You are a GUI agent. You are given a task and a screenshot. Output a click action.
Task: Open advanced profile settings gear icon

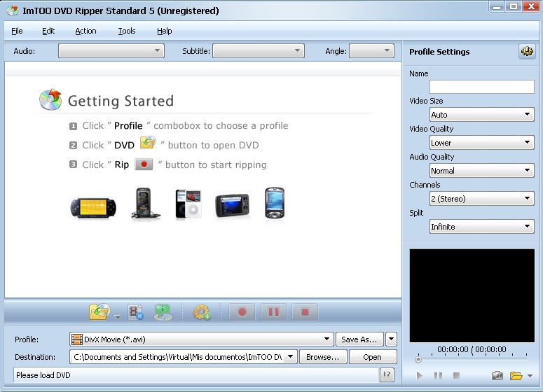[527, 52]
